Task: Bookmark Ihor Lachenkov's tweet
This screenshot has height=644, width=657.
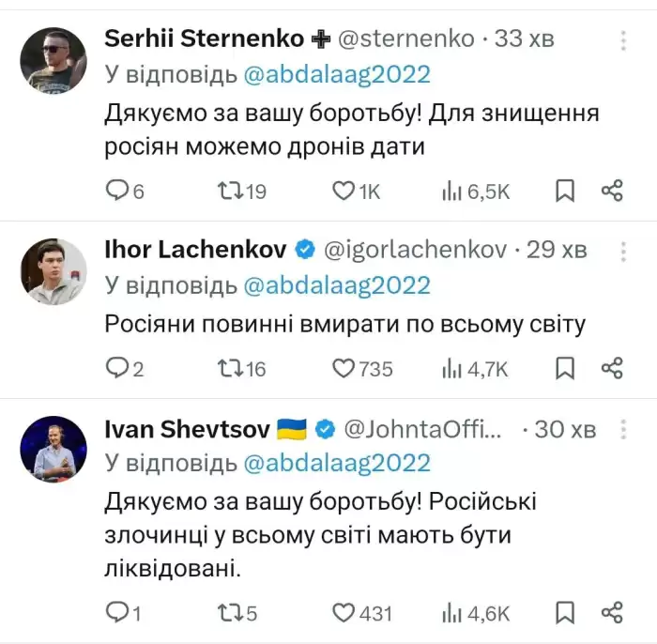Action: (565, 369)
